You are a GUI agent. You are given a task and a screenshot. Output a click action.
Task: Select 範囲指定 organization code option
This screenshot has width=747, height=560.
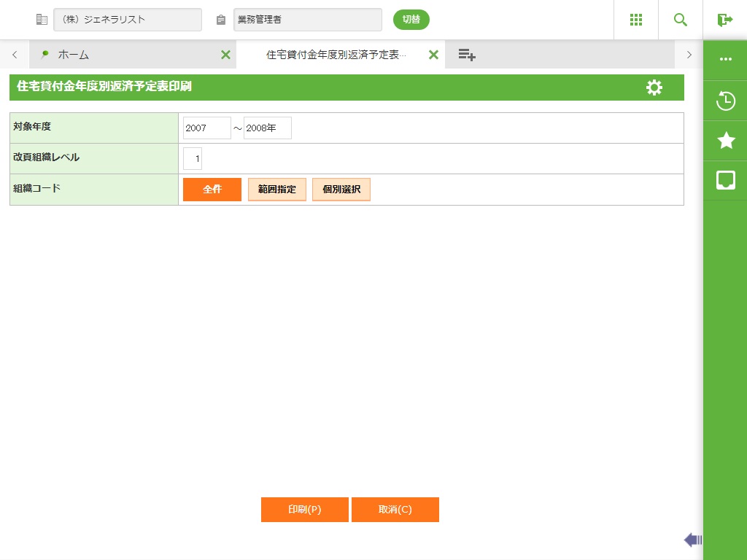(276, 190)
